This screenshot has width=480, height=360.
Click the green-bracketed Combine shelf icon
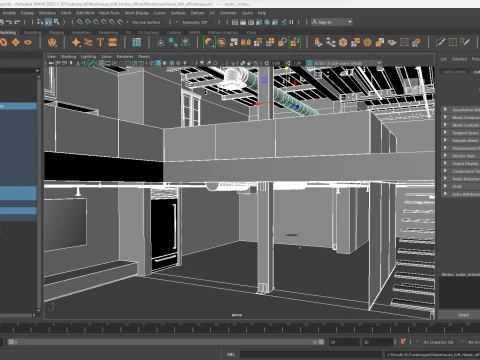(x=209, y=42)
